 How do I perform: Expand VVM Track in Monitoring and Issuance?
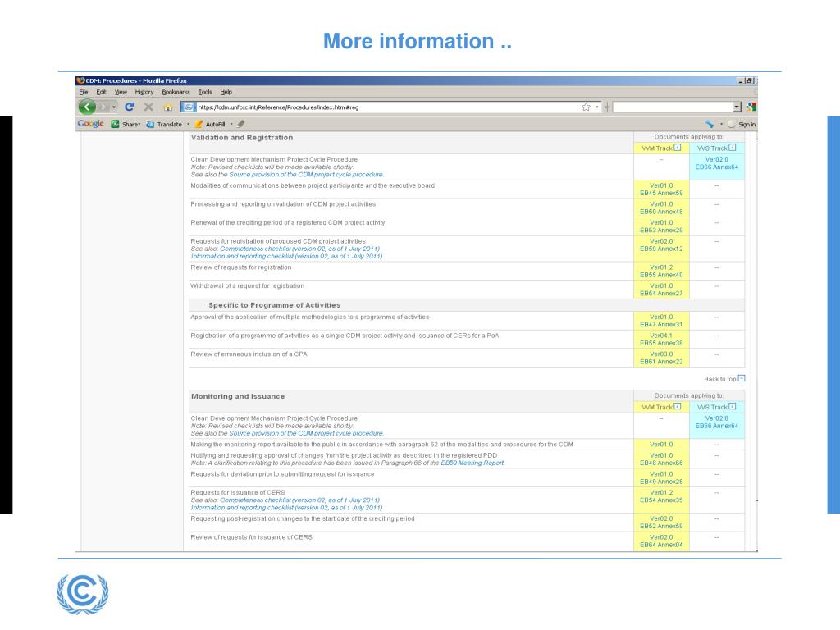click(x=677, y=407)
